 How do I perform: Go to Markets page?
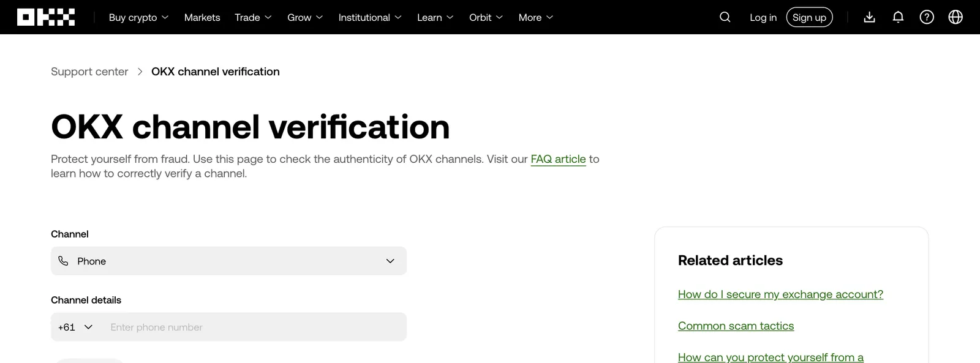click(202, 17)
